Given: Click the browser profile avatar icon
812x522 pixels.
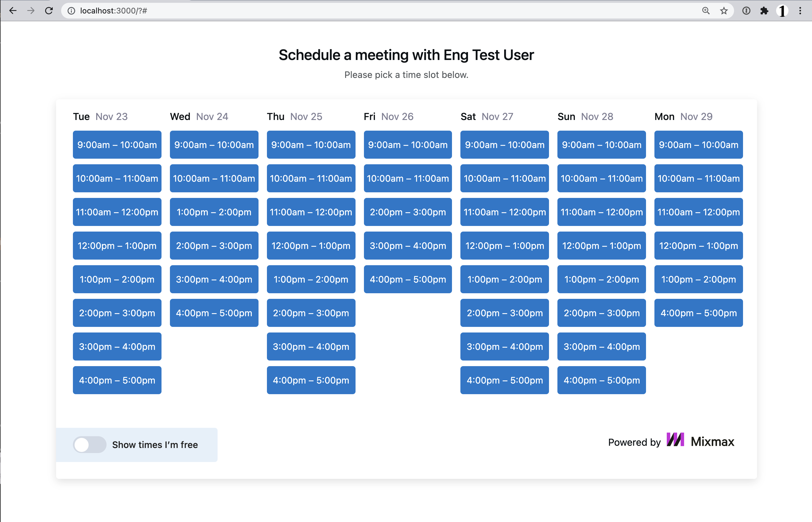Looking at the screenshot, I should click(782, 11).
